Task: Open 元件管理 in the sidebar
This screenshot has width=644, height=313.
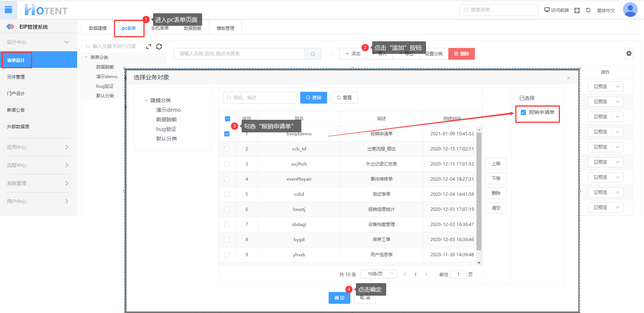Action: 16,77
